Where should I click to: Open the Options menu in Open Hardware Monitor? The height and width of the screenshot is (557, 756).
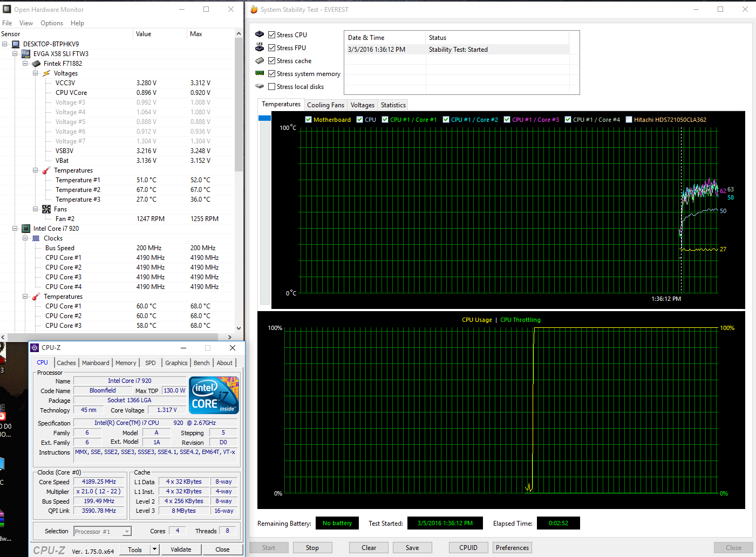(x=52, y=23)
